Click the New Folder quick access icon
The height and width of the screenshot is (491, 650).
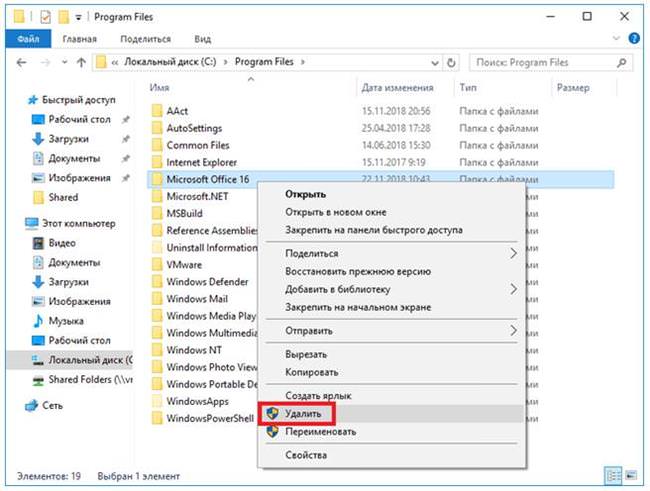(x=63, y=17)
